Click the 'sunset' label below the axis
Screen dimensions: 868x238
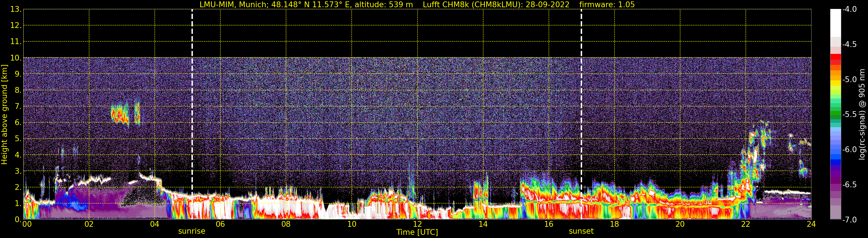tap(581, 231)
